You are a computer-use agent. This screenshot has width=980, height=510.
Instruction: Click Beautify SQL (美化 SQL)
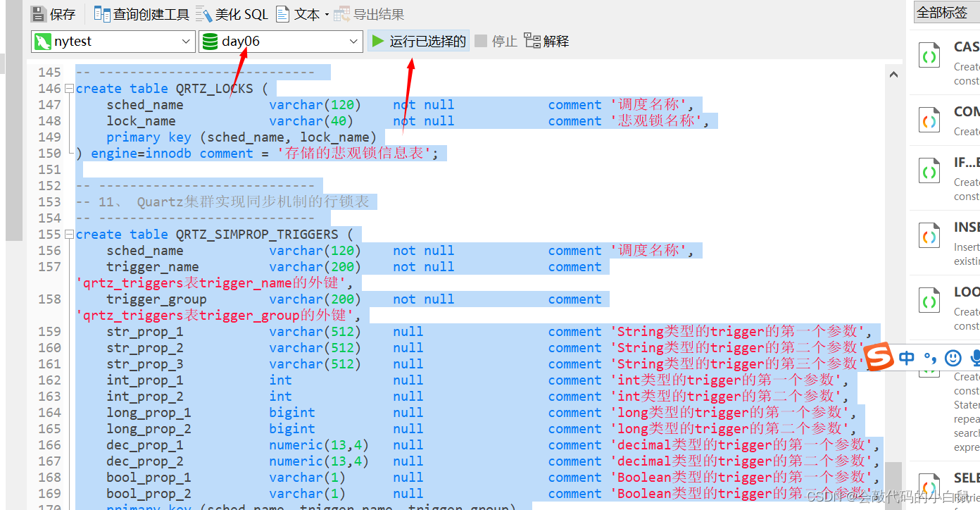[x=232, y=14]
